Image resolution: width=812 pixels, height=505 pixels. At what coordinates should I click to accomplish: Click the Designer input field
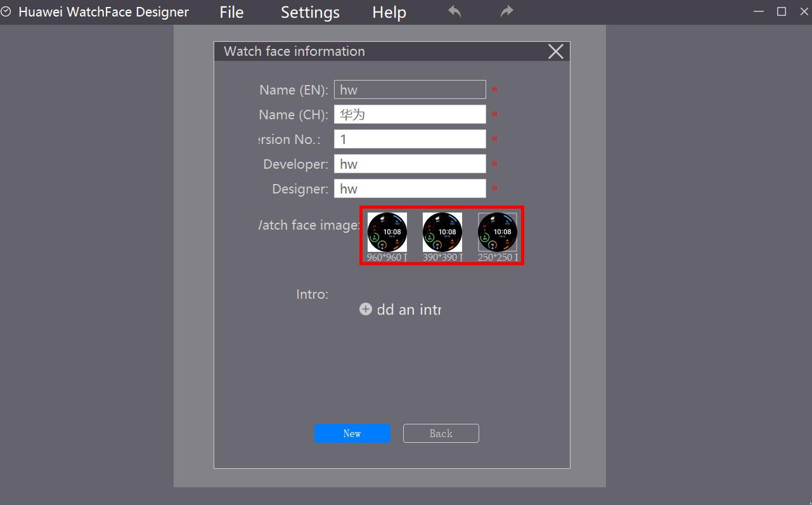tap(410, 188)
